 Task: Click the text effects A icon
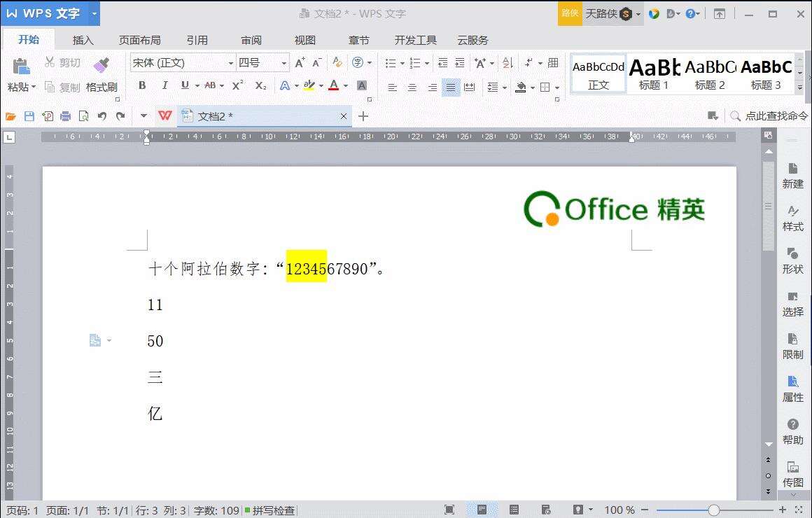click(x=284, y=85)
